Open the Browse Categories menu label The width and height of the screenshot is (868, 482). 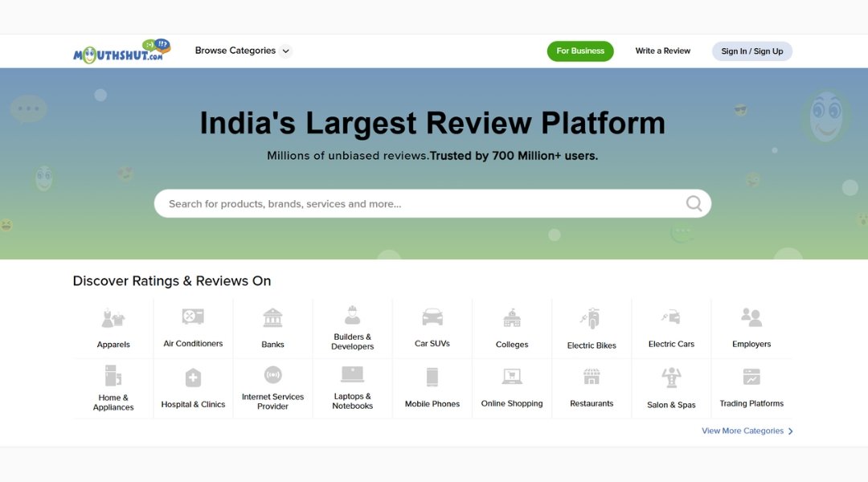tap(235, 51)
